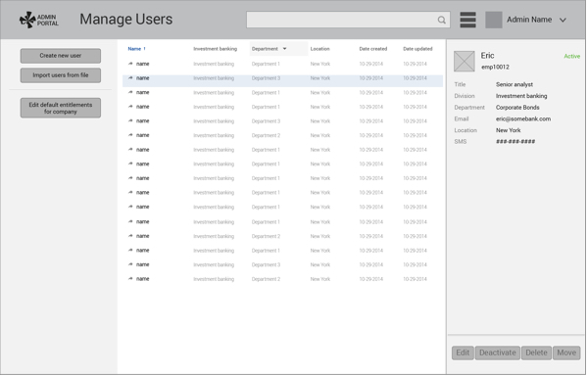Deactivate the user Eric

497,352
